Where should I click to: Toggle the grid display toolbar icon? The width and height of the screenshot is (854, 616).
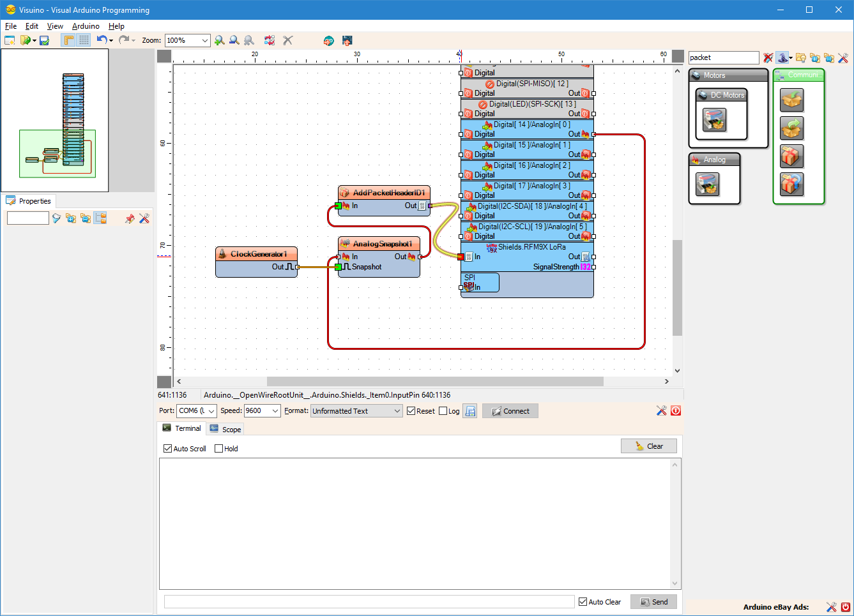click(84, 40)
